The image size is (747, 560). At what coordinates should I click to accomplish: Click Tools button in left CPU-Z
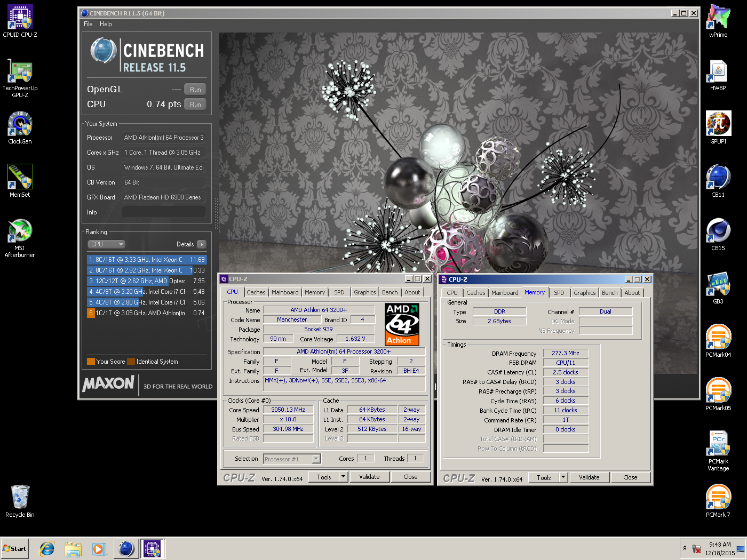324,477
